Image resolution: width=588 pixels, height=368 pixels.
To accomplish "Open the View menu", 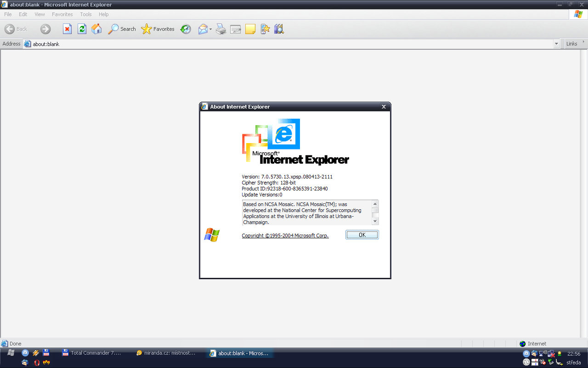I will (x=40, y=14).
